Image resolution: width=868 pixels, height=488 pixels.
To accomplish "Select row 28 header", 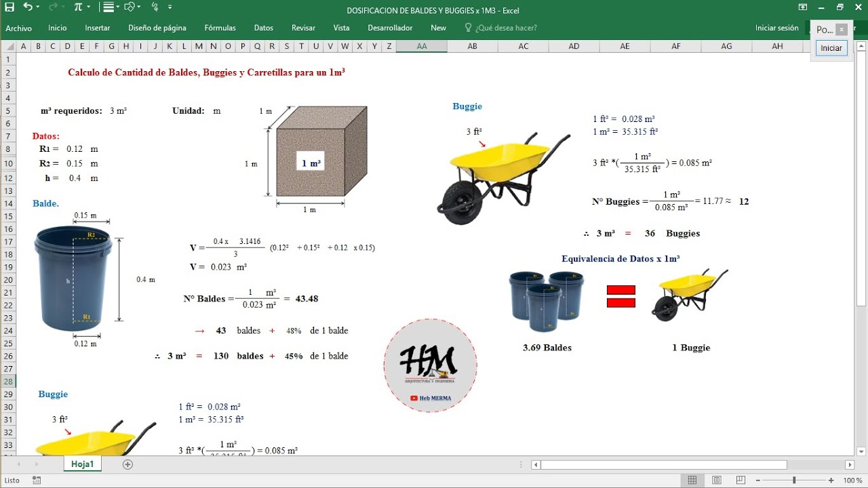I will (x=8, y=382).
